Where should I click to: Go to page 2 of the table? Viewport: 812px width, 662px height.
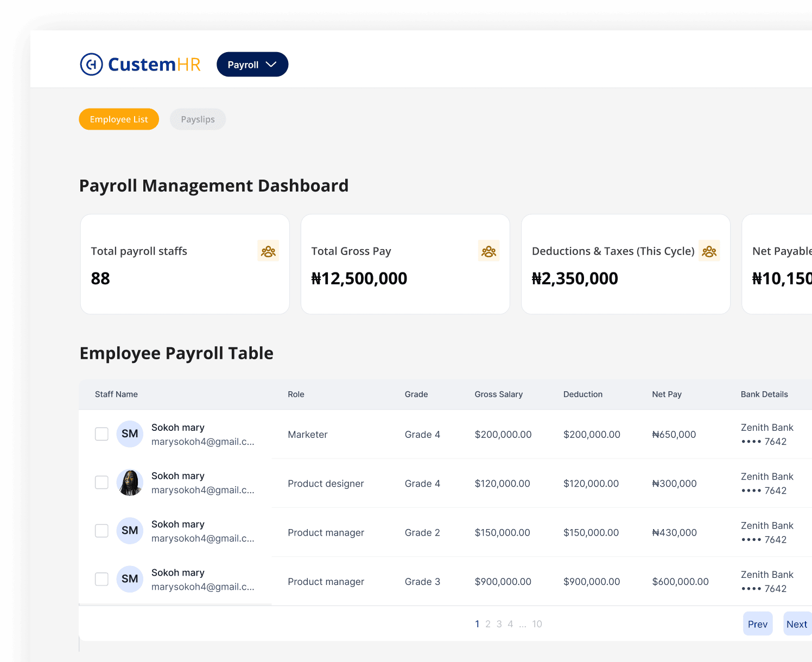pos(488,624)
